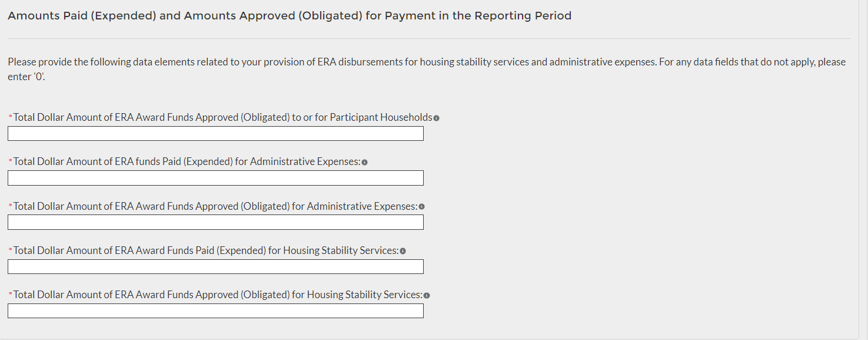Viewport: 868px width, 340px height.
Task: Click the red asterisk before the Participant Households label
Action: pyautogui.click(x=10, y=117)
